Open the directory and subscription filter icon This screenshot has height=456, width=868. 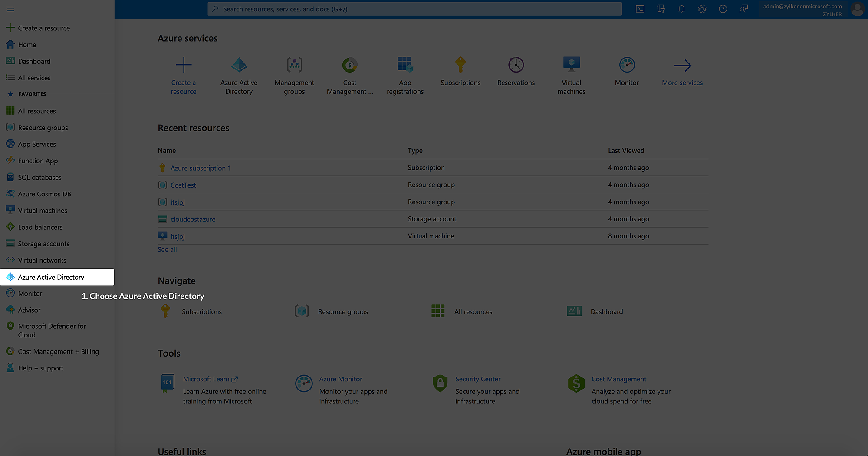(x=661, y=9)
